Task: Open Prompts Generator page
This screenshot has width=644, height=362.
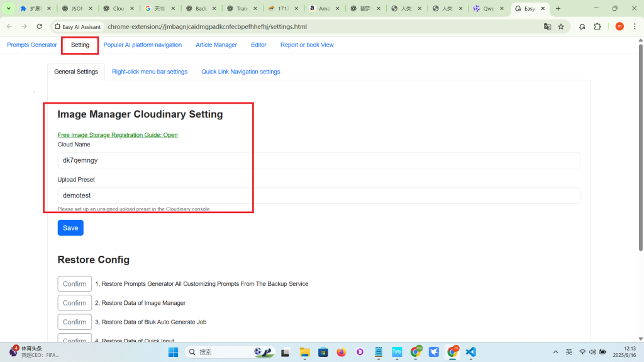Action: pos(32,45)
